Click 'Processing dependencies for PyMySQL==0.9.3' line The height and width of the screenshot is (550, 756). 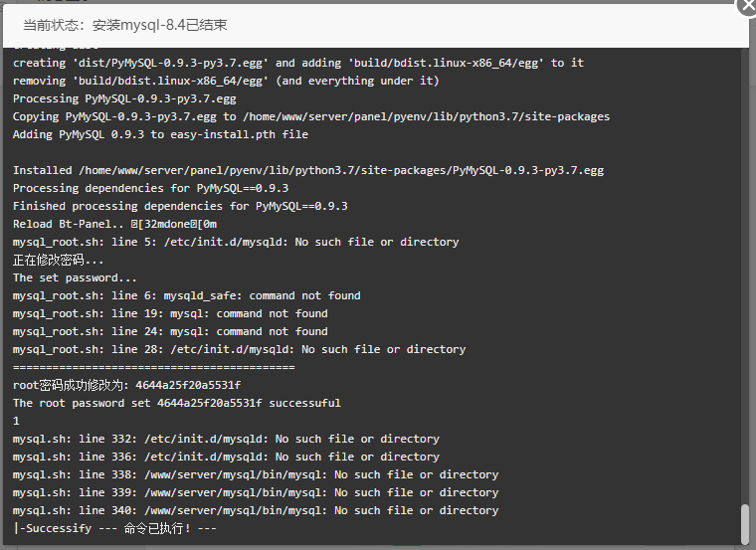[x=150, y=189]
